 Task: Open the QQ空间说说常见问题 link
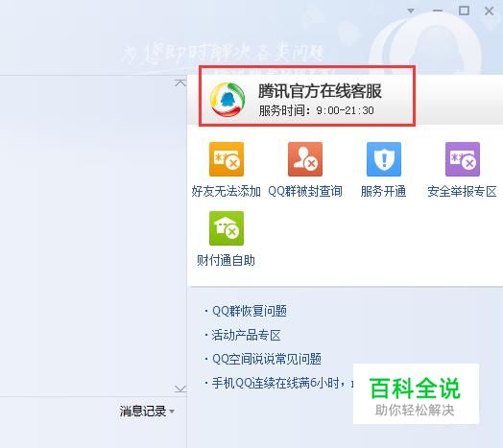(267, 359)
